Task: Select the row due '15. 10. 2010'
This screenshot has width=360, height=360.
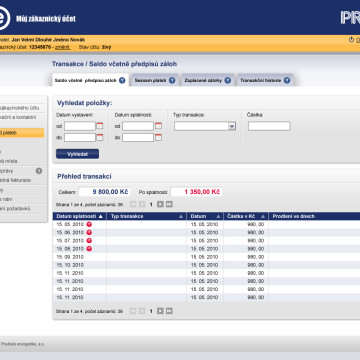Action: tap(206, 265)
